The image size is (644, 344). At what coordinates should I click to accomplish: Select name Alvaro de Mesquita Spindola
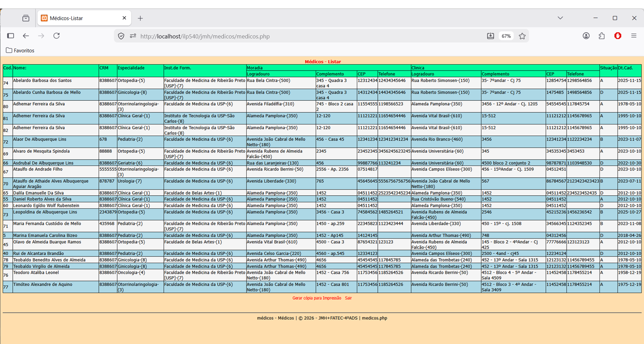pos(41,151)
